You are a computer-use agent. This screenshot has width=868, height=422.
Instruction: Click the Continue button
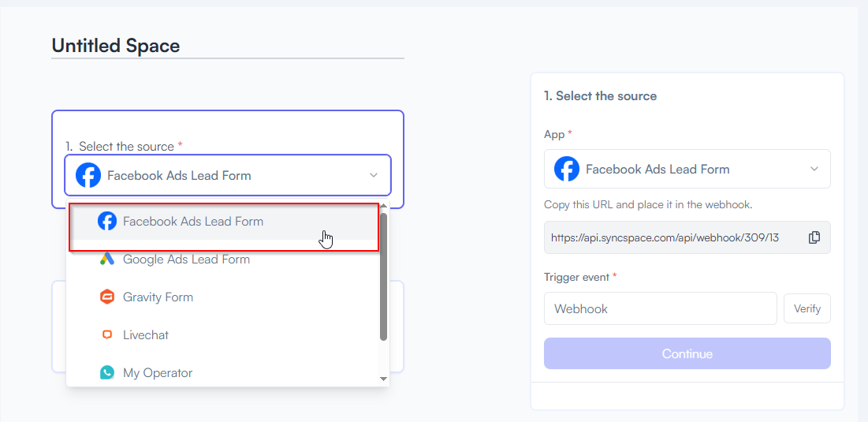click(687, 353)
